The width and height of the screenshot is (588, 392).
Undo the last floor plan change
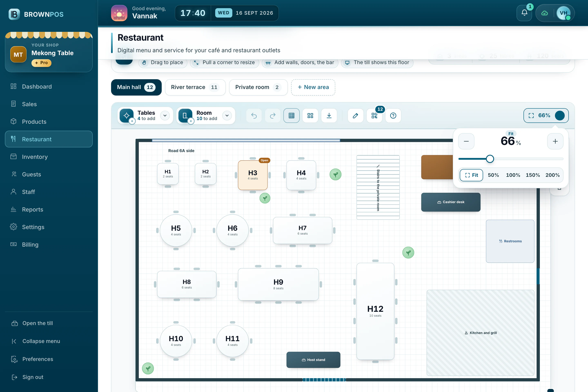point(254,116)
